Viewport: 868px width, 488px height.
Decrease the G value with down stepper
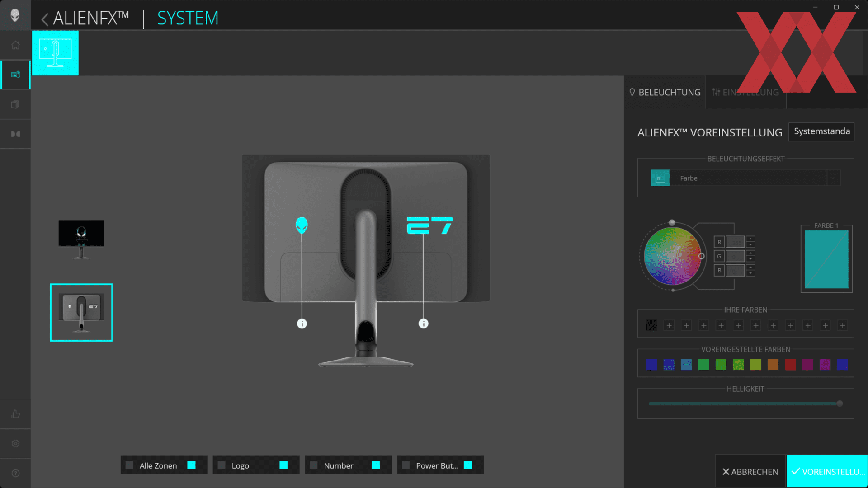pyautogui.click(x=750, y=259)
